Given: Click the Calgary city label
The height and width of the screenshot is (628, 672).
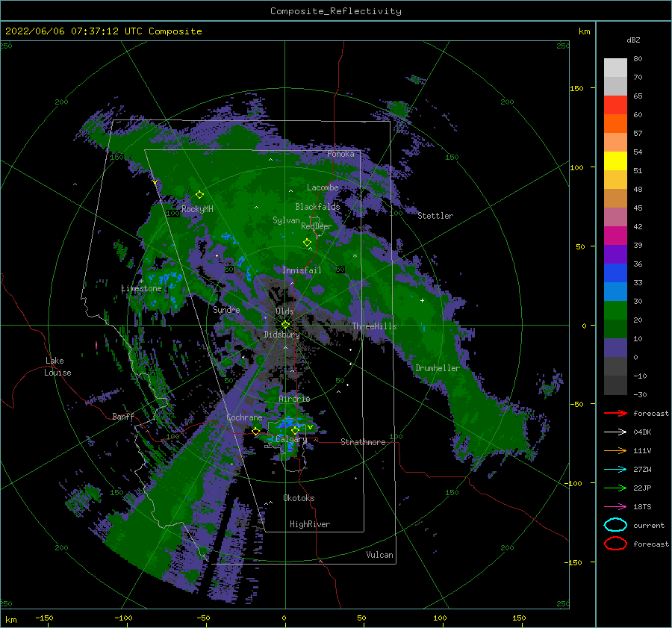Looking at the screenshot, I should click(x=291, y=439).
